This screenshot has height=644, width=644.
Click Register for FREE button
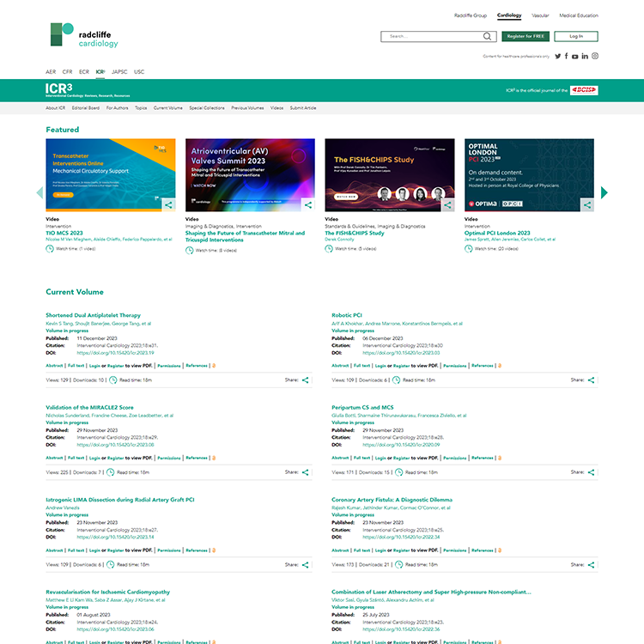click(x=526, y=36)
